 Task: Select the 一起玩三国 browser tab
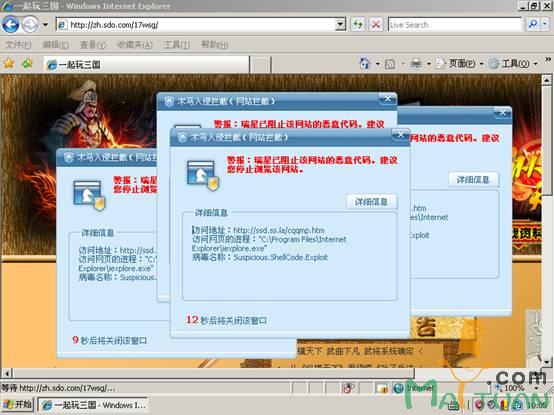(146, 65)
